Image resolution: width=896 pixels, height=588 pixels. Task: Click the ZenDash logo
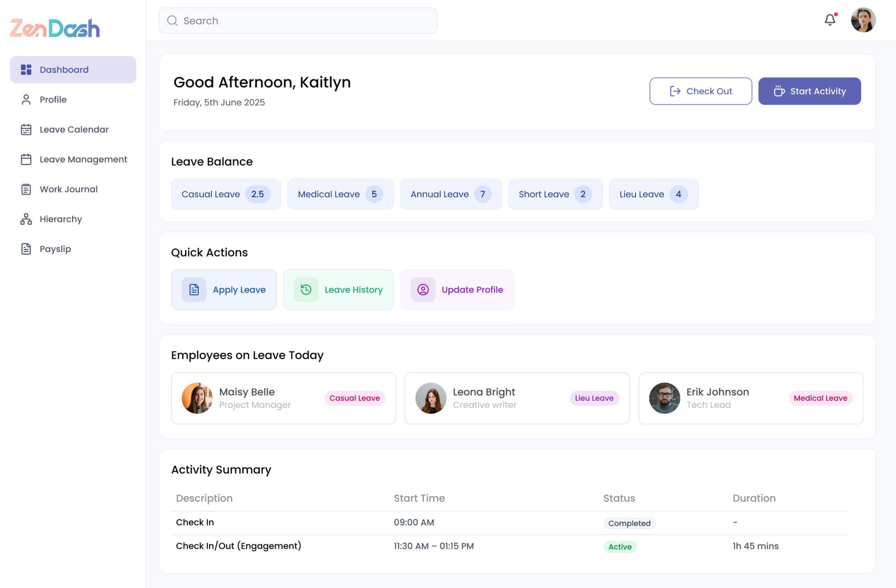coord(55,28)
